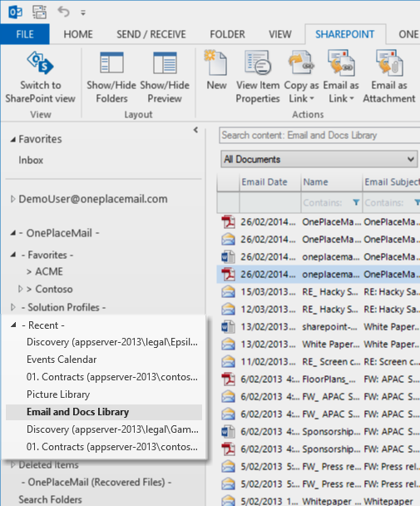Open Events Calendar recent item
Image resolution: width=420 pixels, height=506 pixels.
[62, 360]
